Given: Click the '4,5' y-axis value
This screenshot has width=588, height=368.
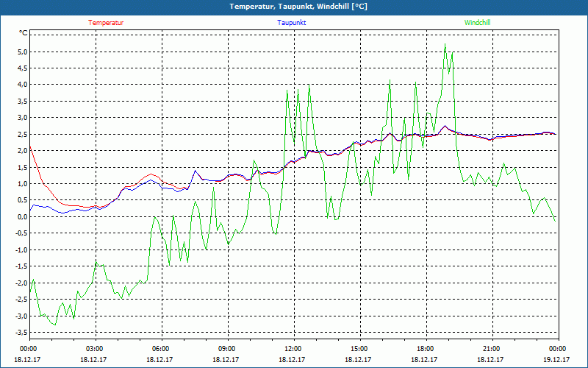Looking at the screenshot, I should pyautogui.click(x=23, y=68).
